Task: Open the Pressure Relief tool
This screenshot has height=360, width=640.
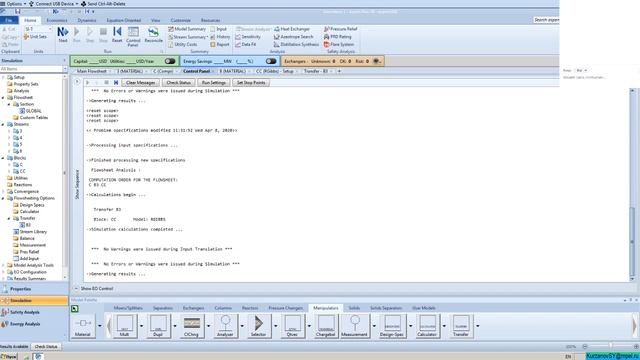Action: (x=340, y=29)
